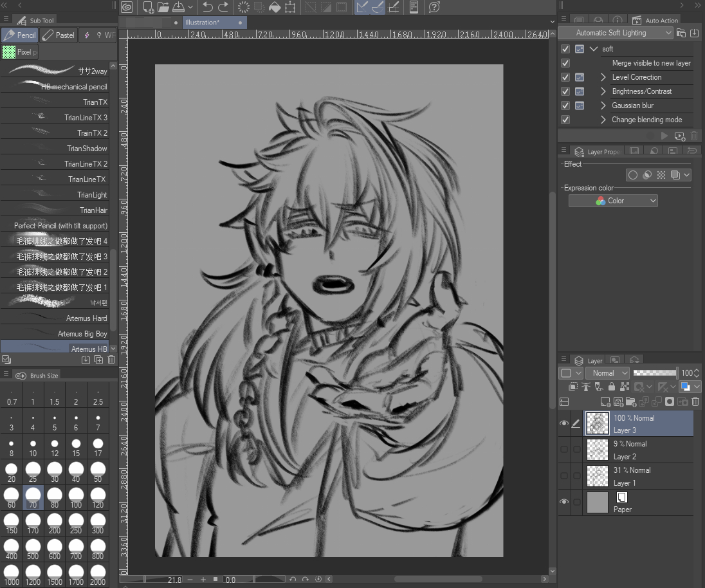
Task: Click the Redo arrow in the command bar
Action: (x=223, y=7)
